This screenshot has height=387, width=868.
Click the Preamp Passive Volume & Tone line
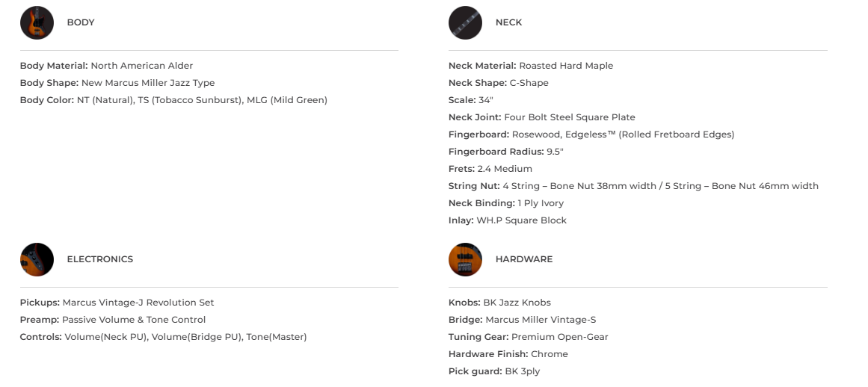click(x=112, y=320)
